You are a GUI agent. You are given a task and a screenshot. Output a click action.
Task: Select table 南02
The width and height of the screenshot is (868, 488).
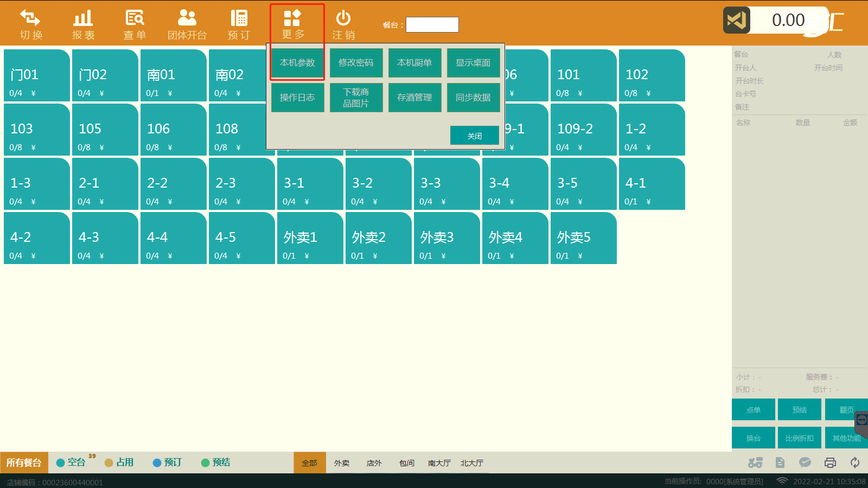coord(238,75)
